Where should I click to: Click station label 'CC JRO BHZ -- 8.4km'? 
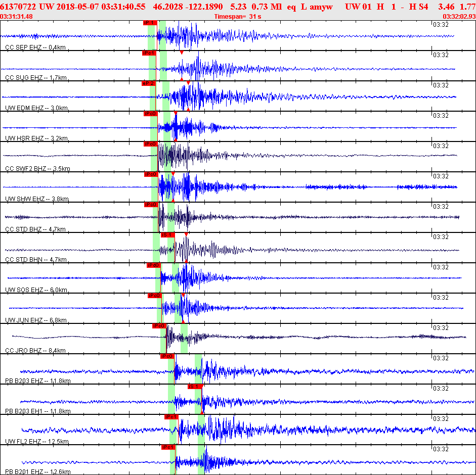point(35,351)
